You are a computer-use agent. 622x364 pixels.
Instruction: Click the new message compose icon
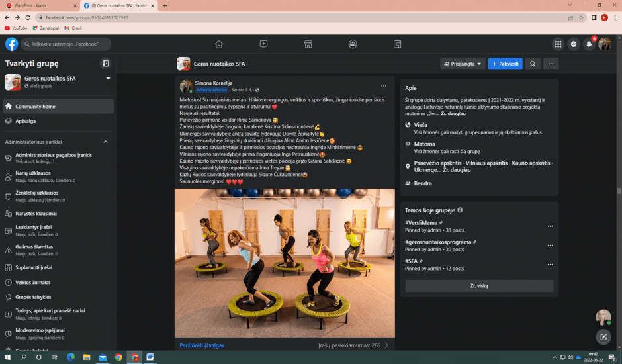(x=603, y=337)
